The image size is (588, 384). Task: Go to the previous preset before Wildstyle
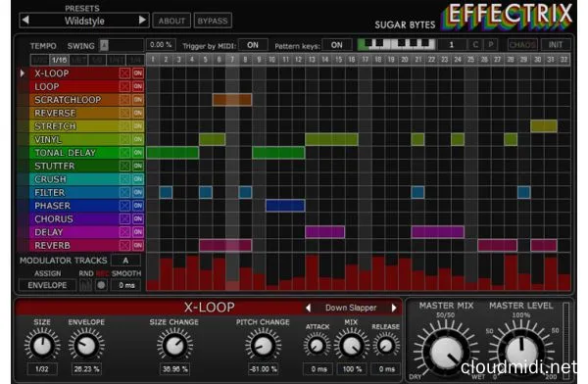[25, 20]
